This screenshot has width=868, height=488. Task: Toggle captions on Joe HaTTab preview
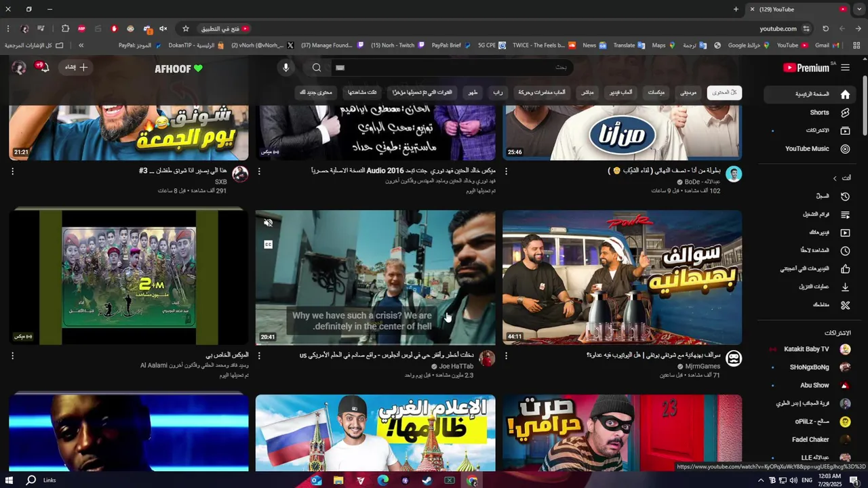click(269, 245)
